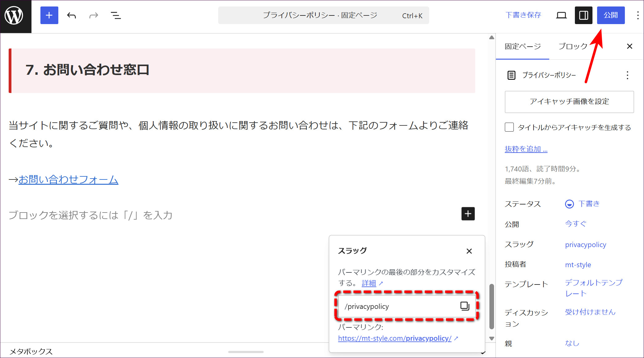Viewport: 644px width, 358px height.
Task: Open page actions menu beside プライバシーポリシー
Action: [x=627, y=75]
